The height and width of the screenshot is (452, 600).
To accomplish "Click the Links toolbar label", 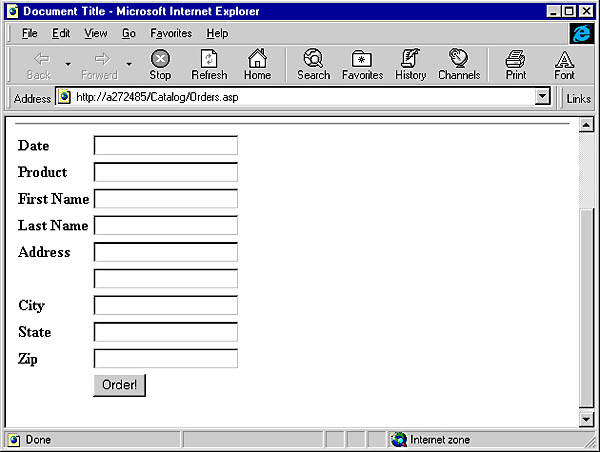I will tap(579, 98).
